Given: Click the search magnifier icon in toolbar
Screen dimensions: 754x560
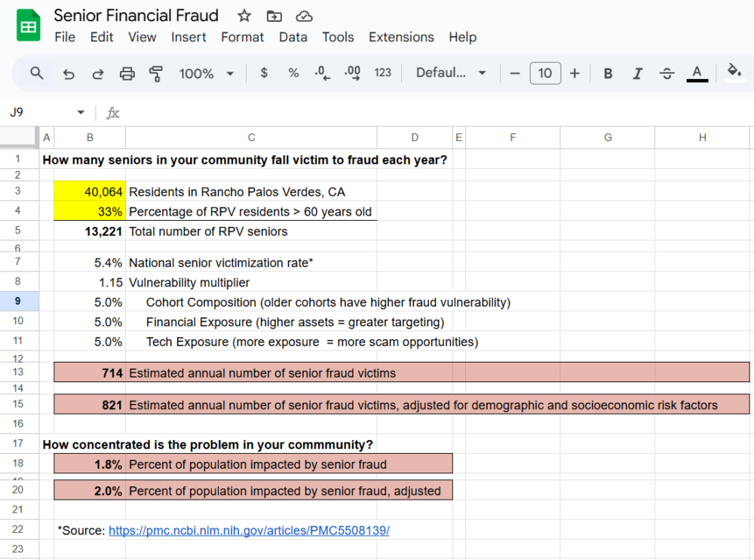Looking at the screenshot, I should point(36,73).
